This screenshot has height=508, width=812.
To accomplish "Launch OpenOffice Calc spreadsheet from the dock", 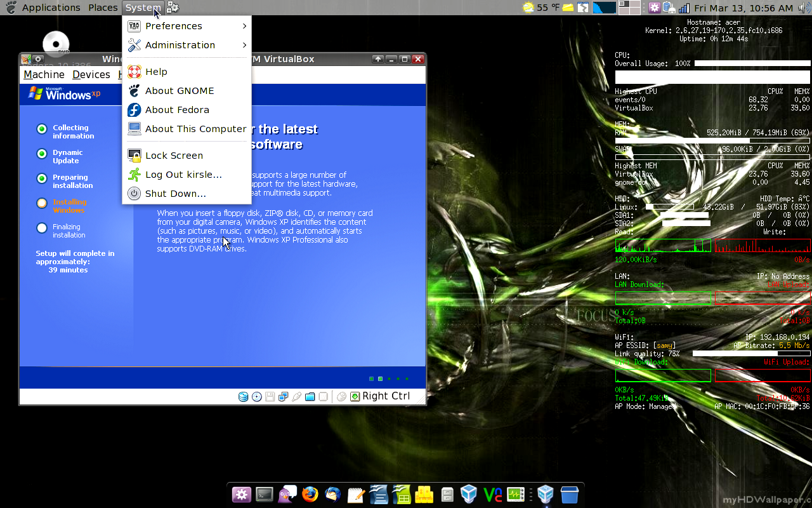I will 402,494.
